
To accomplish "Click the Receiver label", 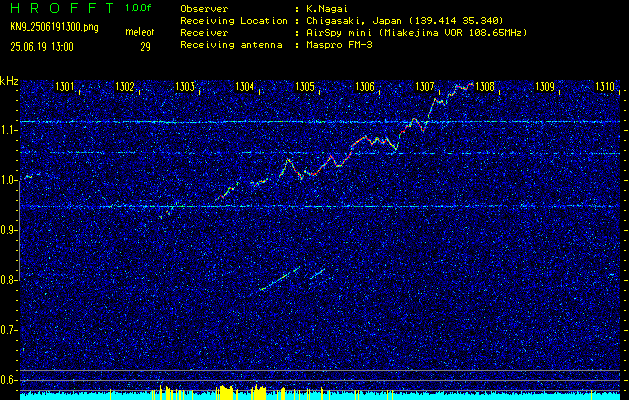I will pyautogui.click(x=204, y=32).
